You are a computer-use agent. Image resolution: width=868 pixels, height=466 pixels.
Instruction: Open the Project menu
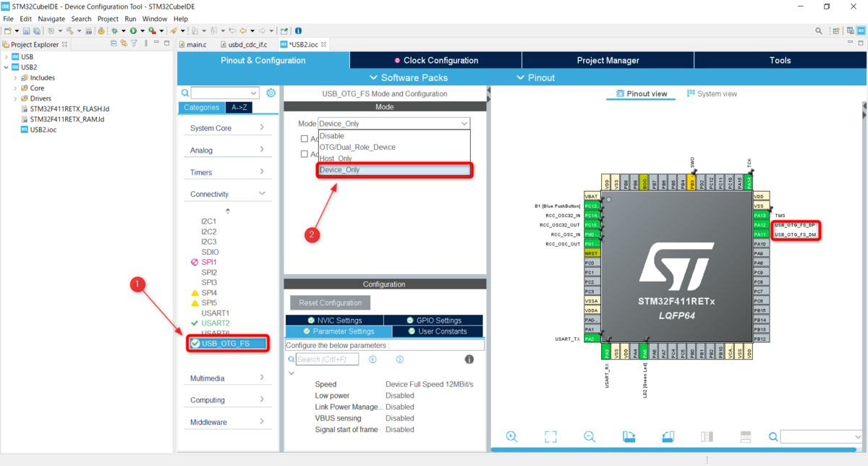pos(108,19)
